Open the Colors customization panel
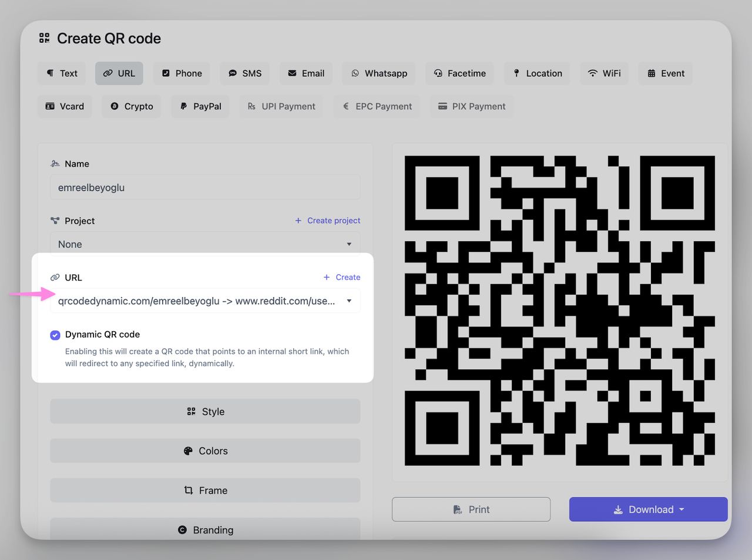752x560 pixels. [205, 450]
